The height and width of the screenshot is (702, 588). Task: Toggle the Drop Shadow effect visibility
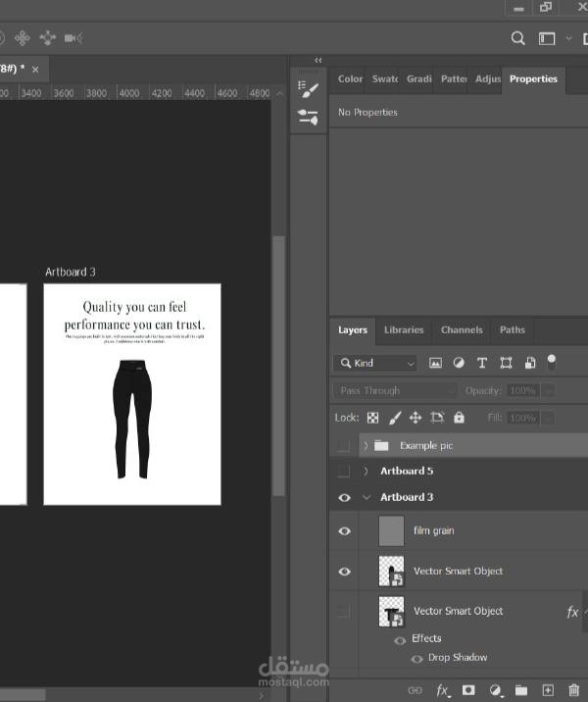(x=416, y=659)
